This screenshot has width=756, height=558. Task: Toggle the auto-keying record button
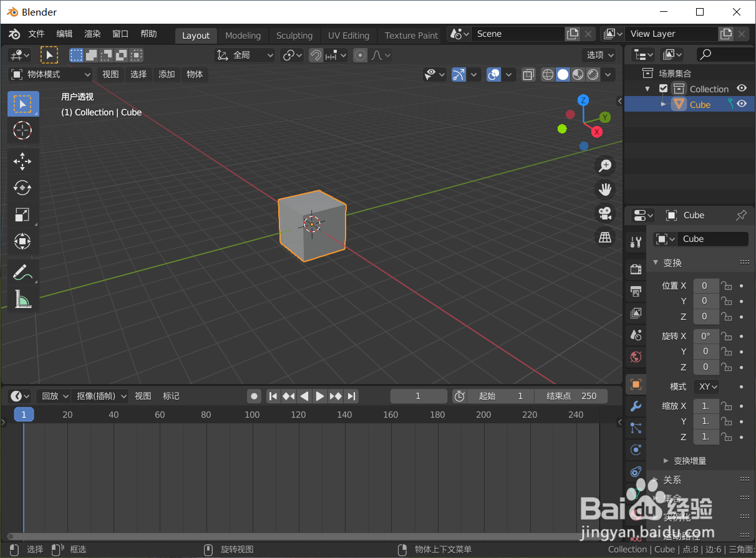tap(254, 396)
